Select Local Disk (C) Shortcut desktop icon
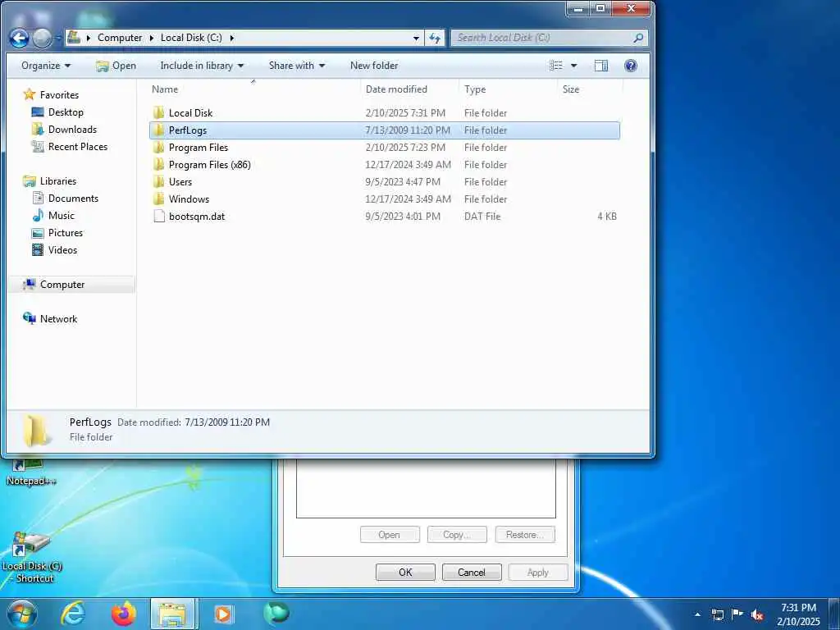The height and width of the screenshot is (630, 840). (x=32, y=557)
